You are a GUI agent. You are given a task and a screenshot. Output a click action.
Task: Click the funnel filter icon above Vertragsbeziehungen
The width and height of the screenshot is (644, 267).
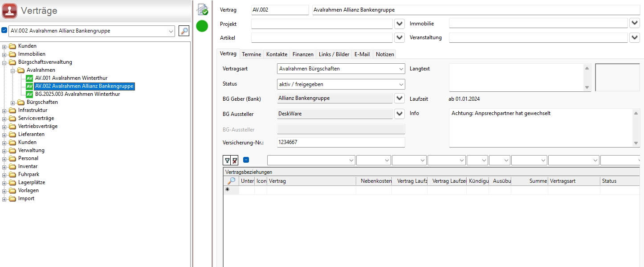[227, 160]
